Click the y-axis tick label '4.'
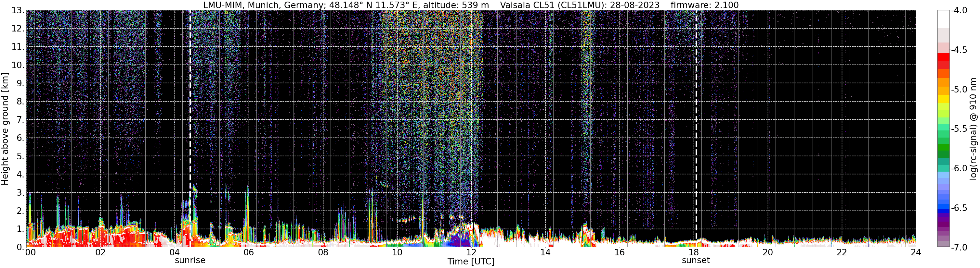The image size is (980, 268). tap(20, 175)
